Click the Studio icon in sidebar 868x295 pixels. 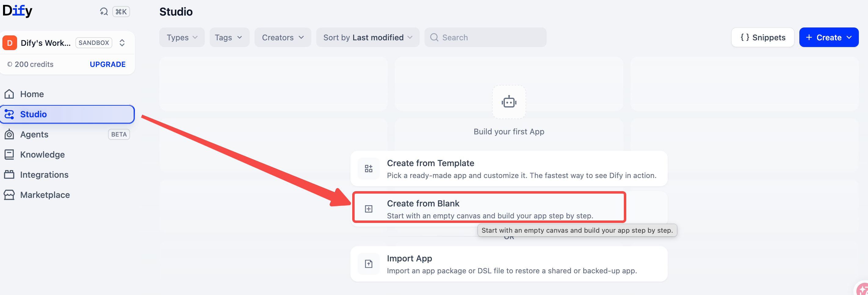coord(9,114)
